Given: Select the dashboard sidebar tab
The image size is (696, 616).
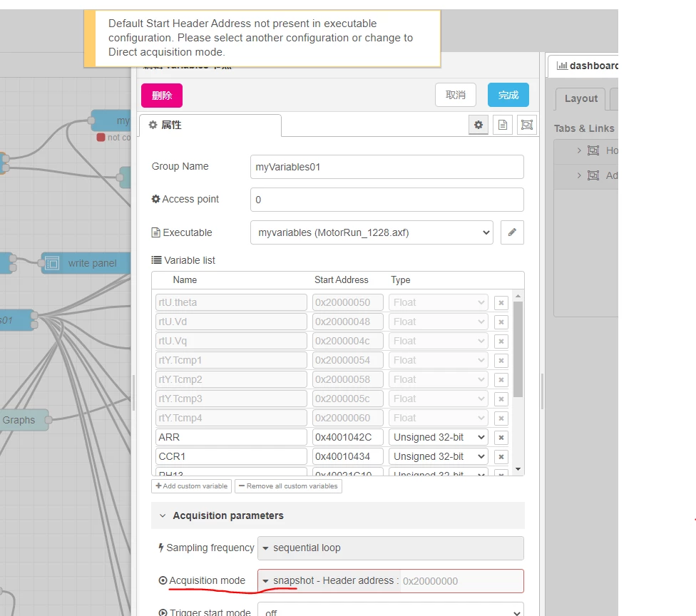Looking at the screenshot, I should (585, 66).
